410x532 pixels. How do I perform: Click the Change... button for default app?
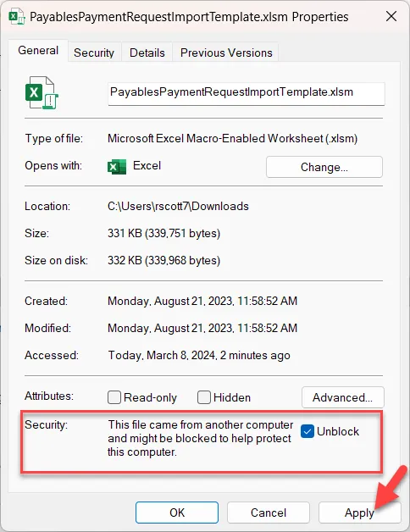tap(324, 167)
